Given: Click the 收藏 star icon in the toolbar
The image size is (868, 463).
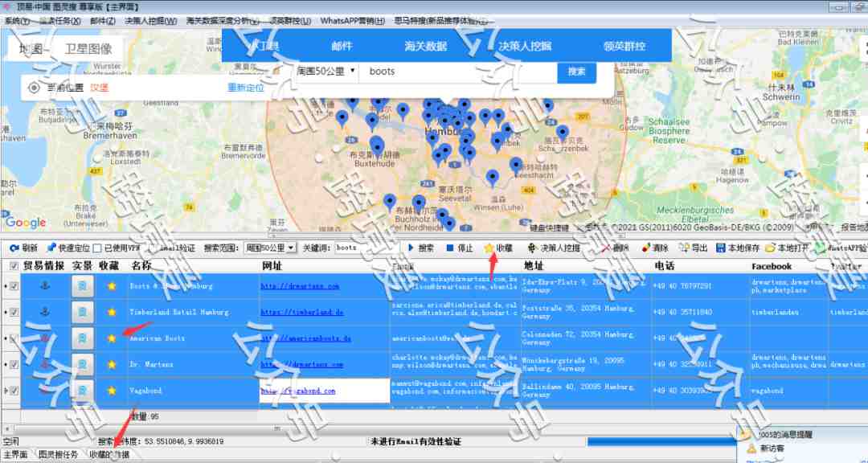Looking at the screenshot, I should pos(489,248).
